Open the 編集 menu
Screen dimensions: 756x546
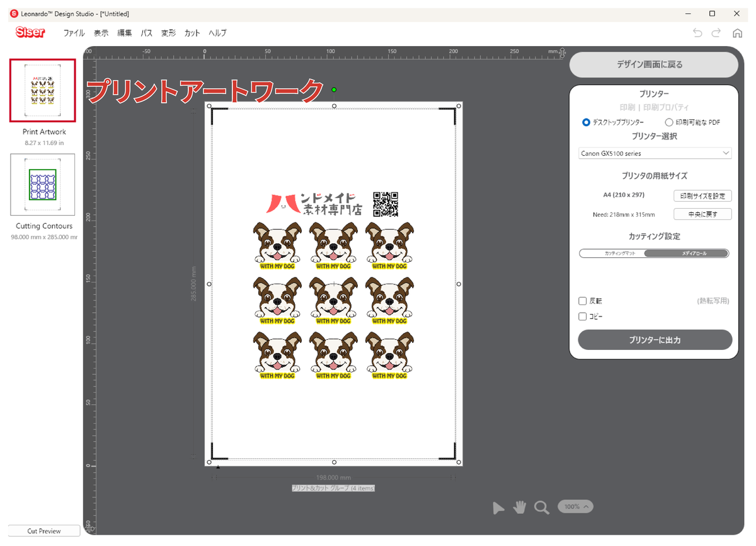[125, 33]
